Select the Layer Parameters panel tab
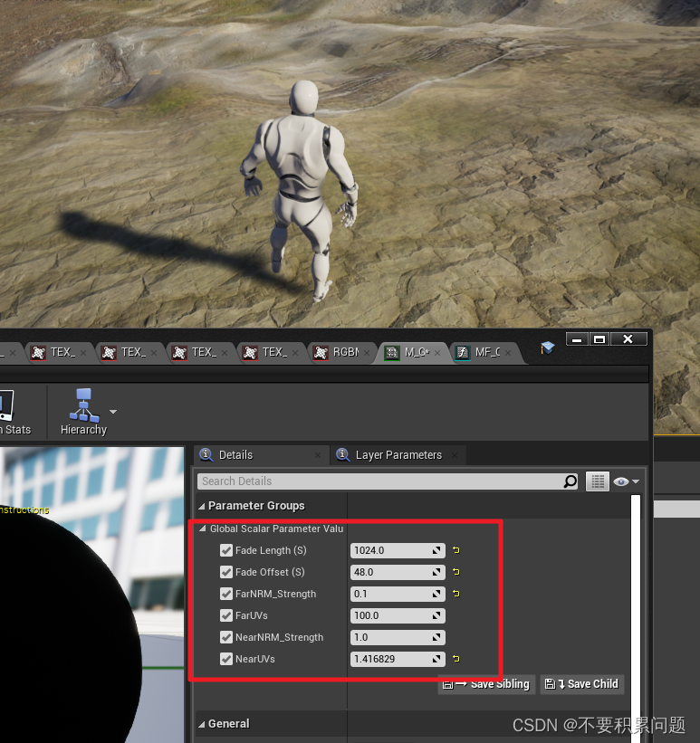 (x=398, y=455)
